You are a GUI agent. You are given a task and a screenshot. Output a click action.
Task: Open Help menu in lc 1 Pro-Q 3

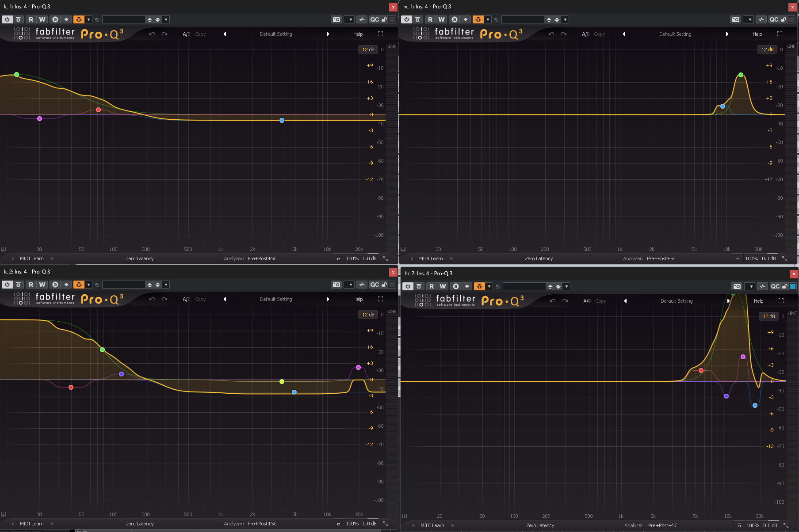(x=358, y=34)
